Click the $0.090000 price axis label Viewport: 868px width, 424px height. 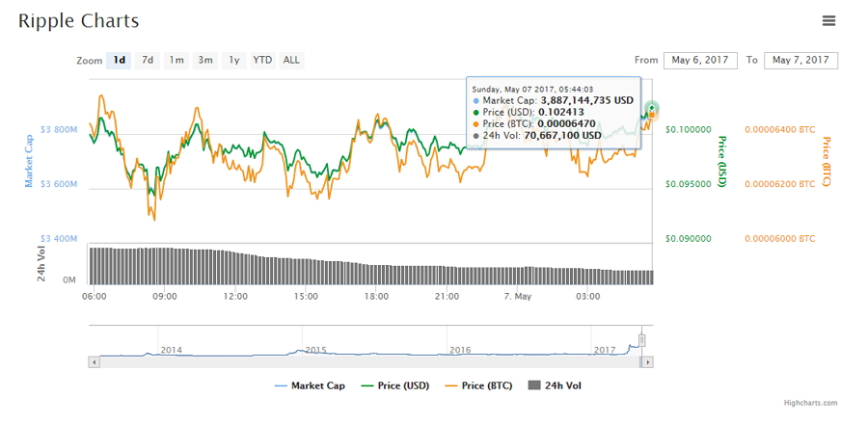pyautogui.click(x=688, y=239)
